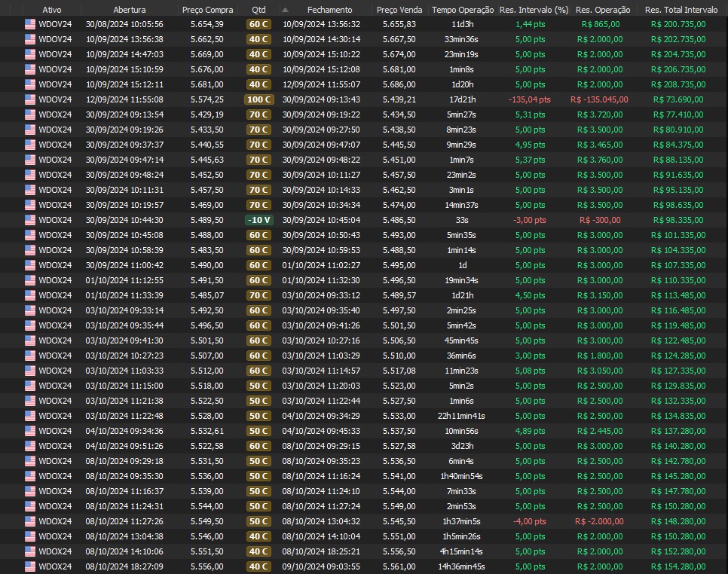Image resolution: width=728 pixels, height=574 pixels.
Task: Sort the table by the Ativo column
Action: point(52,10)
